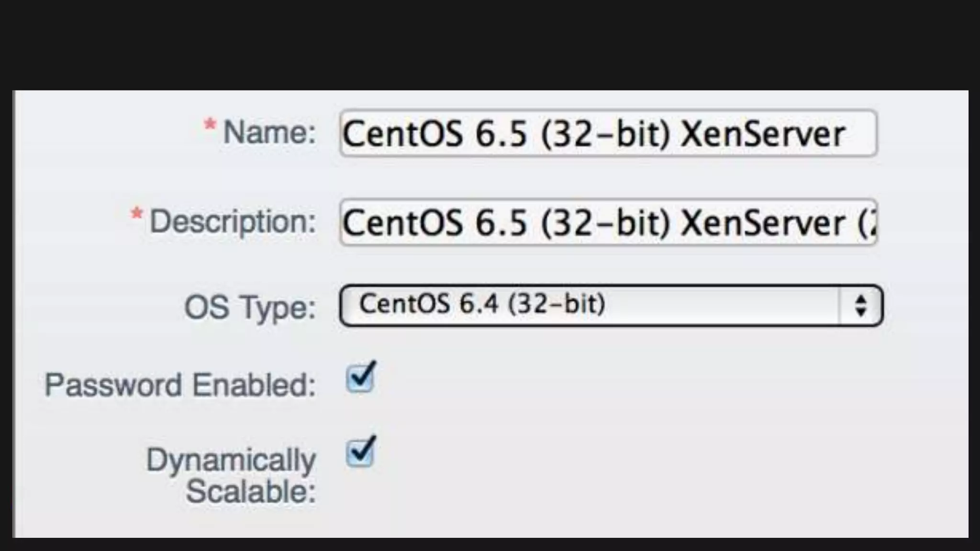Disable the Dynamically Scalable checkbox
Image resolution: width=980 pixels, height=551 pixels.
[x=360, y=452]
